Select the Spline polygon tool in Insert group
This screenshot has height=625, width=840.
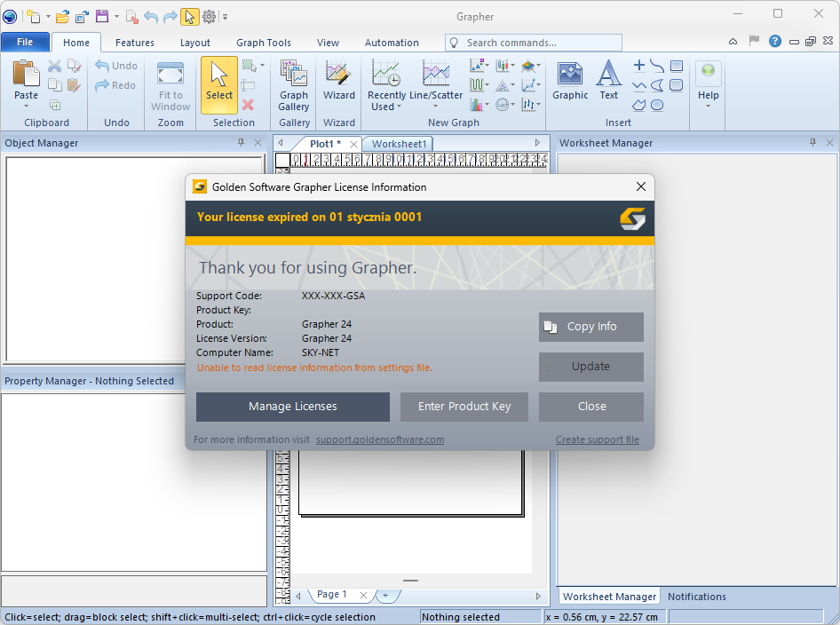(x=657, y=85)
